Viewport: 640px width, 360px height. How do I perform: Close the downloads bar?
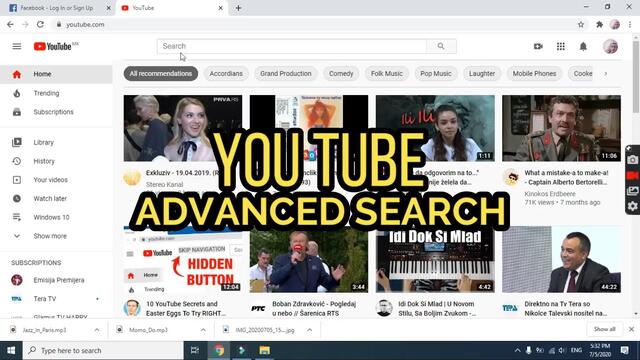coord(631,329)
